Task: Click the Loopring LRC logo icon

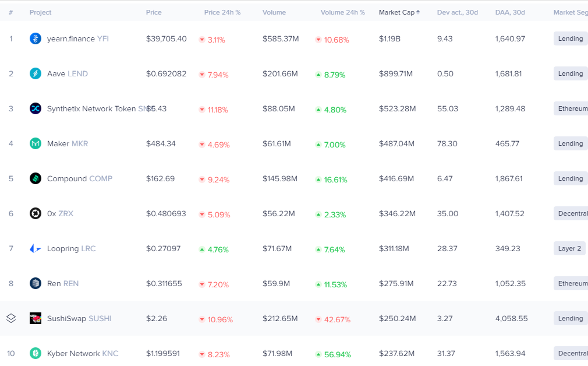Action: point(36,248)
